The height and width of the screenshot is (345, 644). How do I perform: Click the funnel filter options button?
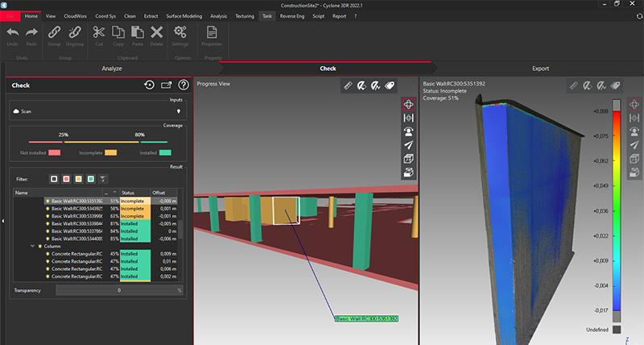click(x=103, y=178)
